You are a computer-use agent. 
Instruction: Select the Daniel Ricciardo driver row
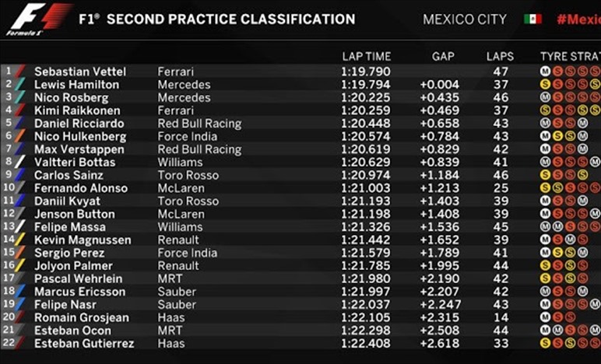300,123
